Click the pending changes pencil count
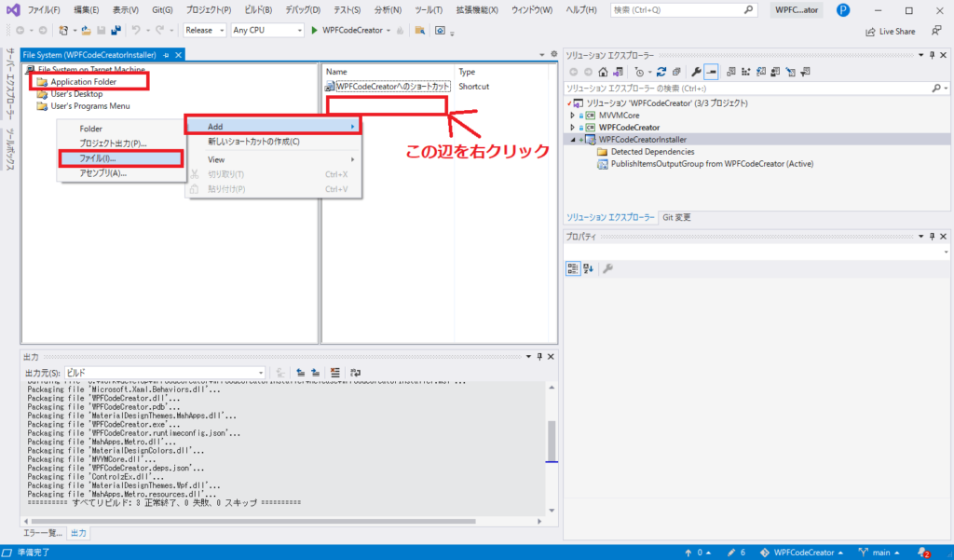Screen dimensions: 954x560 [736, 553]
